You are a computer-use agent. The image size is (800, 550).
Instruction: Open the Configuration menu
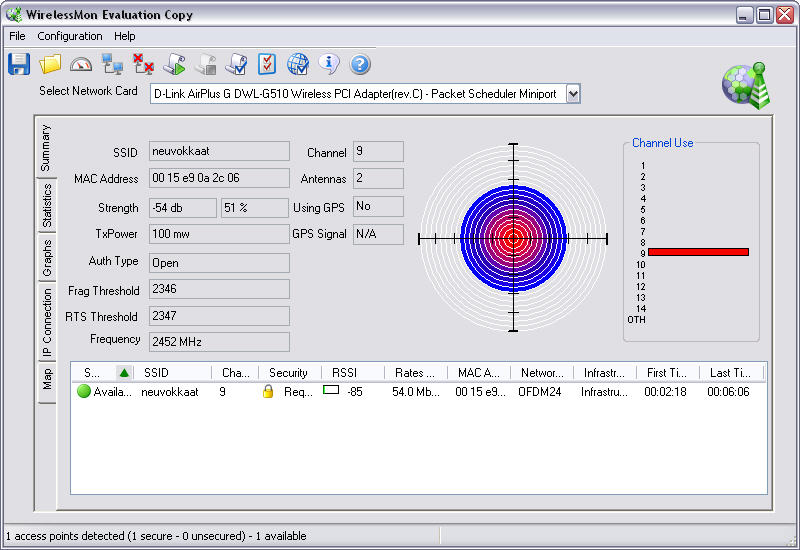70,36
